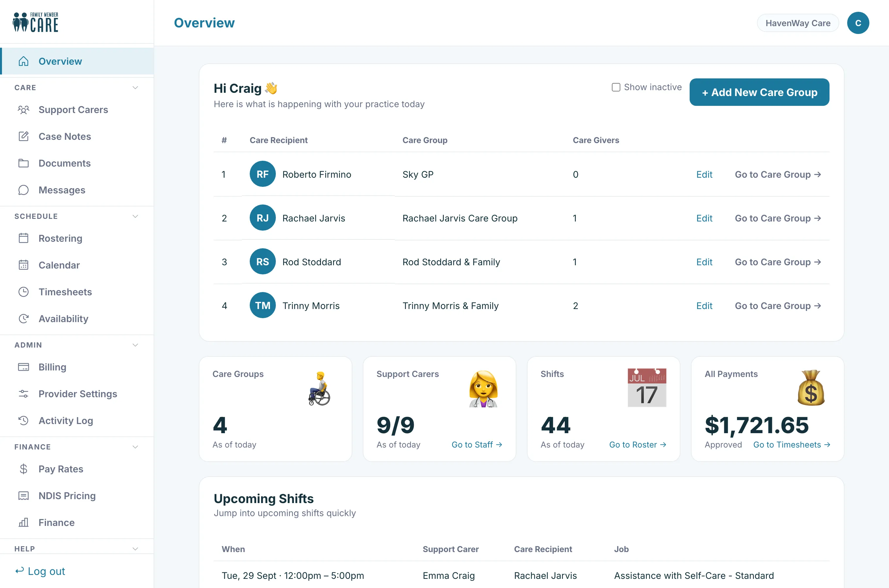Click the Messages speech bubble icon
The image size is (889, 588).
click(x=24, y=190)
